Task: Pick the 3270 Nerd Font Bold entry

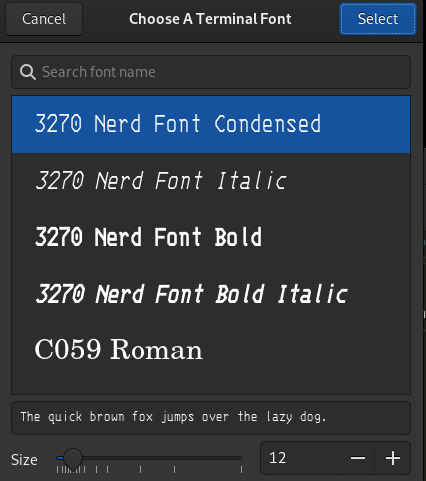Action: (211, 238)
